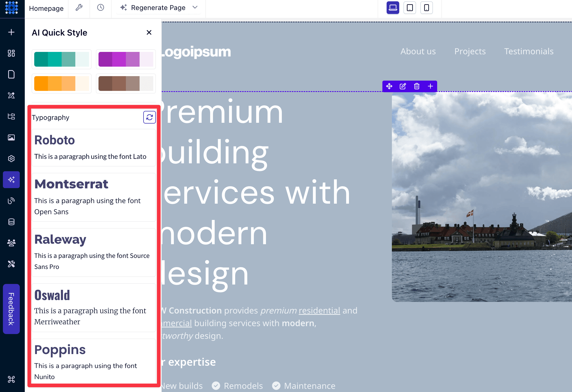This screenshot has height=392, width=572.
Task: Click the Montserrat typography style option
Action: [93, 197]
